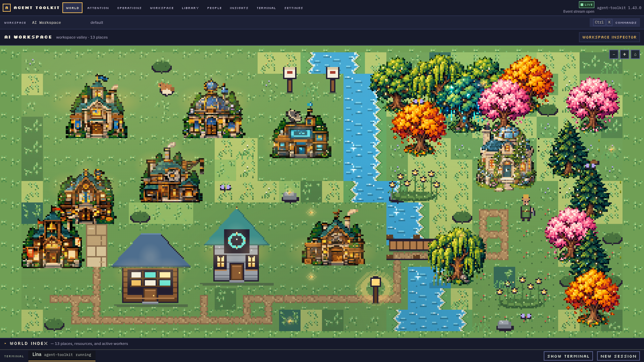Zoom out the map with minus button
644x362 pixels.
(x=613, y=54)
